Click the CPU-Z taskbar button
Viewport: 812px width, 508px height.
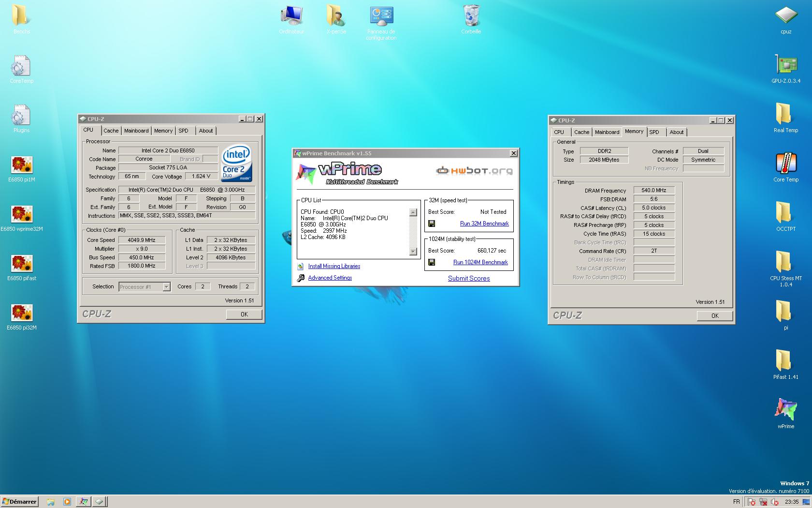pyautogui.click(x=99, y=502)
